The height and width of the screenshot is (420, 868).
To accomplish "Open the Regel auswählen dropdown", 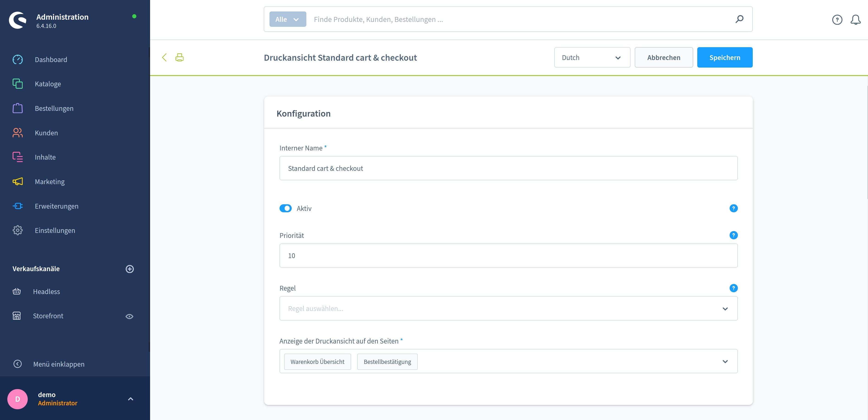I will [x=508, y=308].
